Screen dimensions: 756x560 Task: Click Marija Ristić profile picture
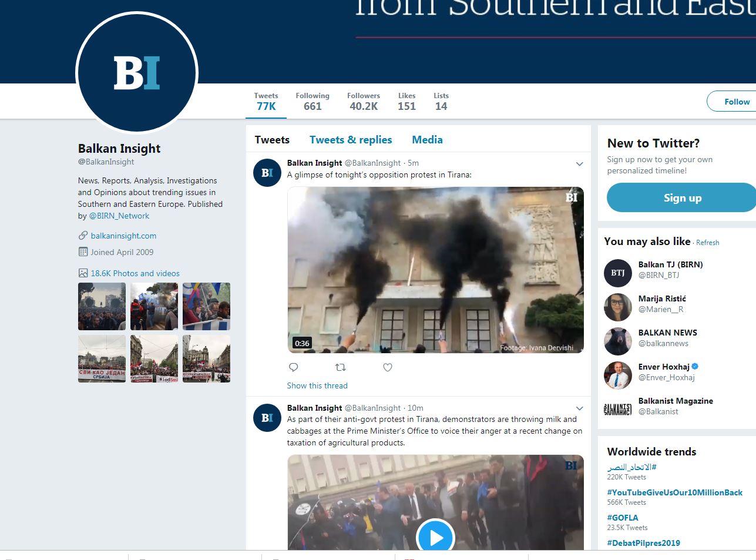(618, 307)
